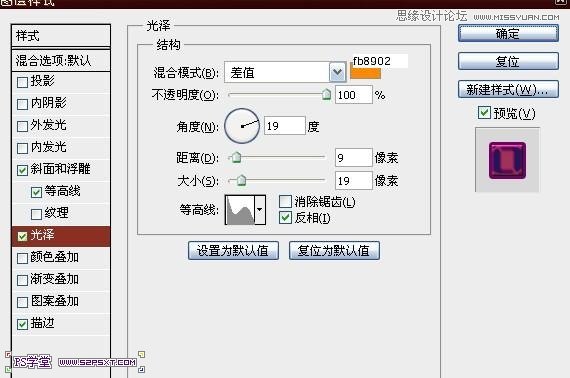Image resolution: width=570 pixels, height=378 pixels.
Task: Click the distance value field showing 9
Action: tap(354, 157)
